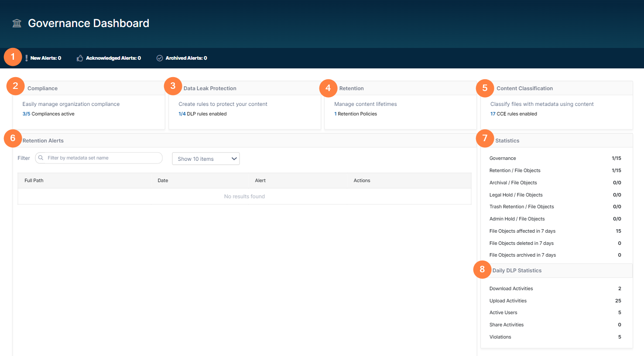The width and height of the screenshot is (644, 356).
Task: Open the 1 Retention Policies link
Action: coord(356,114)
